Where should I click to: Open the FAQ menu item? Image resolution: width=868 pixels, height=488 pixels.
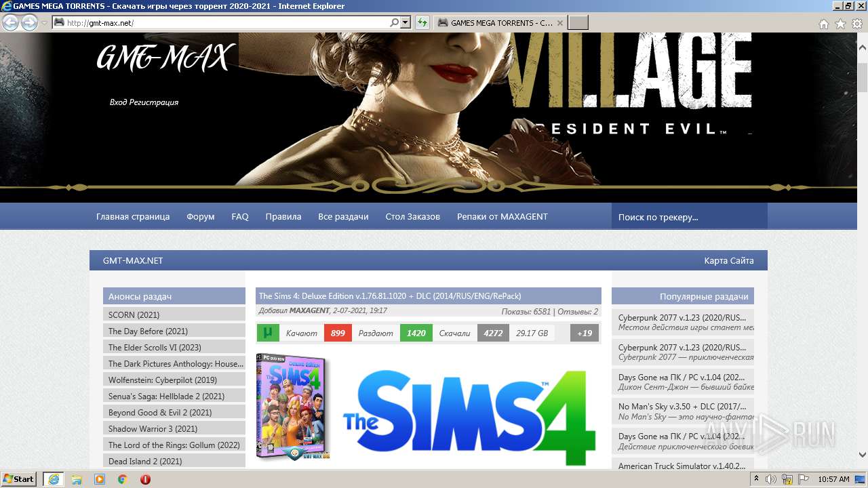pos(240,217)
